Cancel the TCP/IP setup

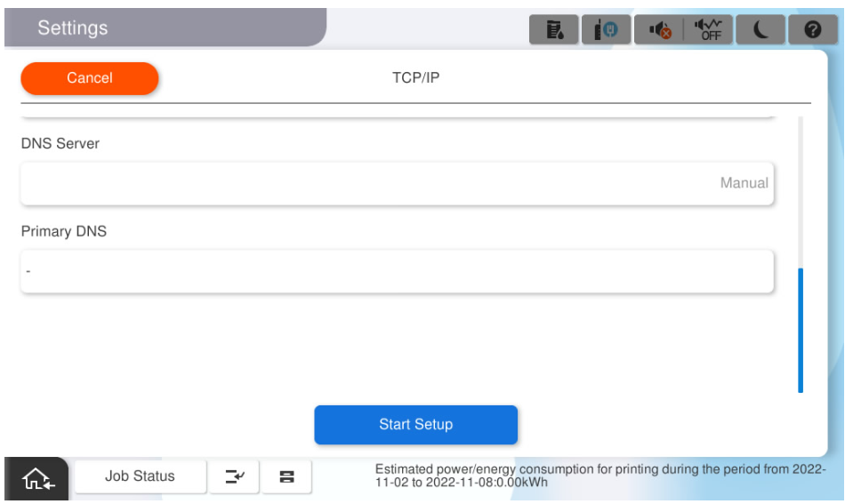tap(90, 78)
